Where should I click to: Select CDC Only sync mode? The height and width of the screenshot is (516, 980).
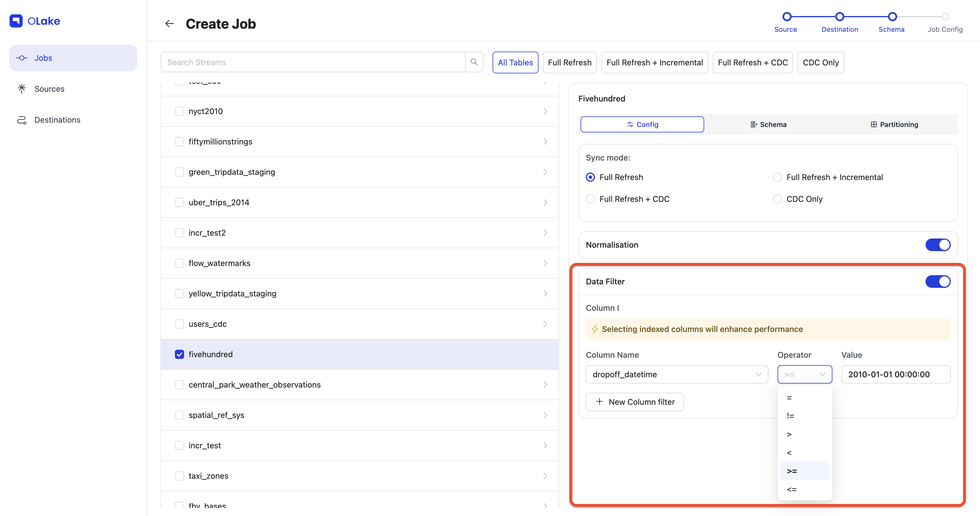click(x=777, y=199)
